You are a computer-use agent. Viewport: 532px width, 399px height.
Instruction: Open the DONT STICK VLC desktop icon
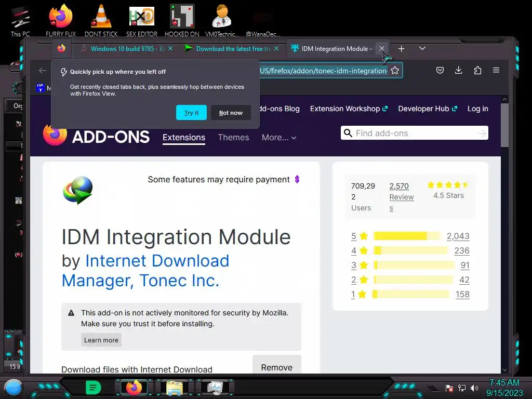[101, 21]
